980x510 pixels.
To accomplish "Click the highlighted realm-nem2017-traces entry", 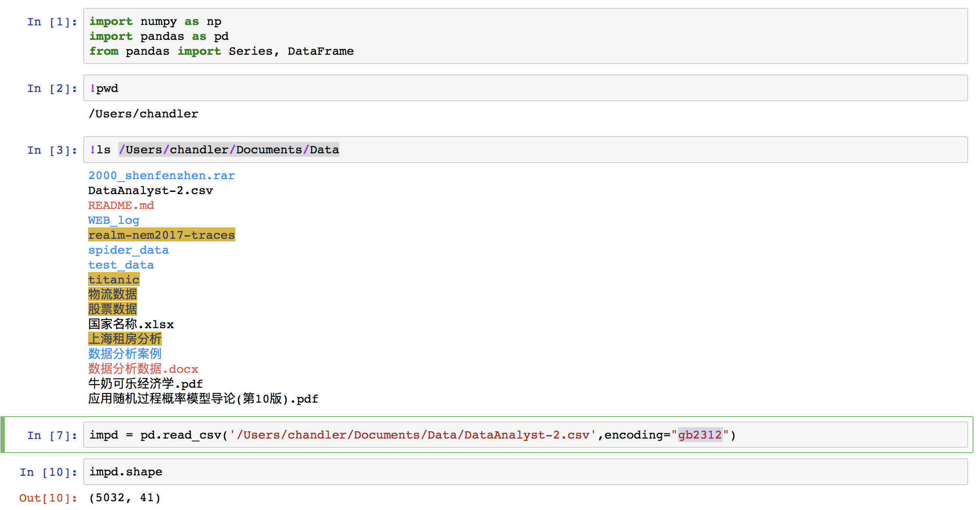I will [161, 235].
